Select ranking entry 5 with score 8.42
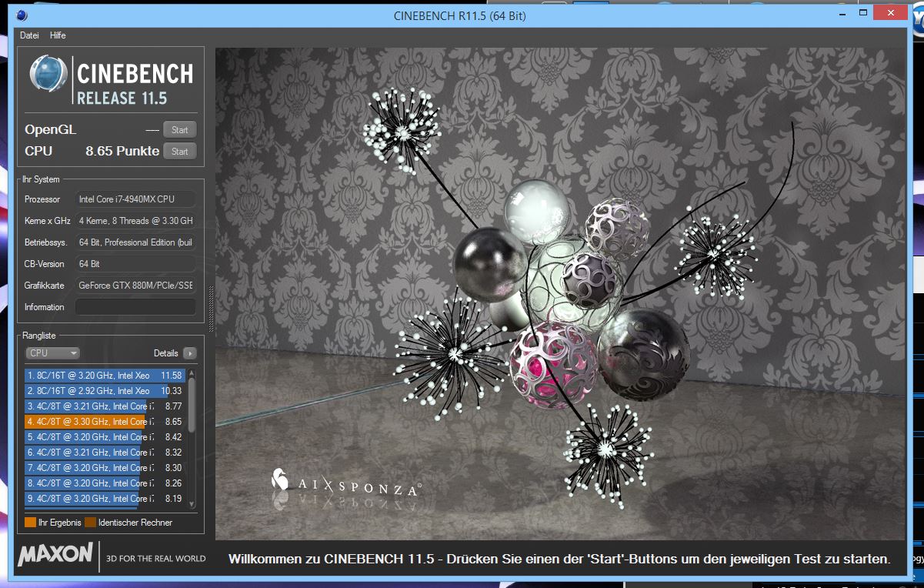Screen dimensions: 924x588 point(105,437)
